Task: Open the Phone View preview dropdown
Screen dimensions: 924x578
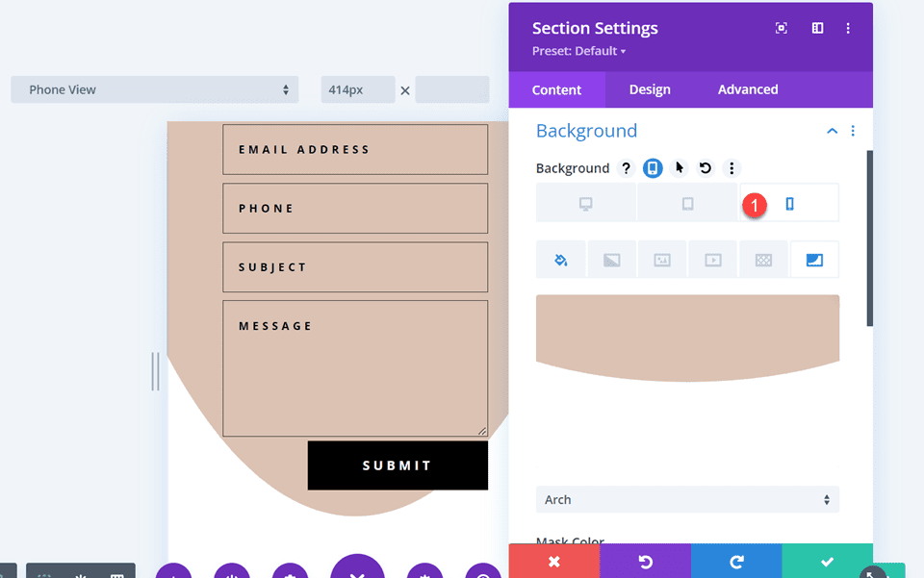Action: (154, 88)
